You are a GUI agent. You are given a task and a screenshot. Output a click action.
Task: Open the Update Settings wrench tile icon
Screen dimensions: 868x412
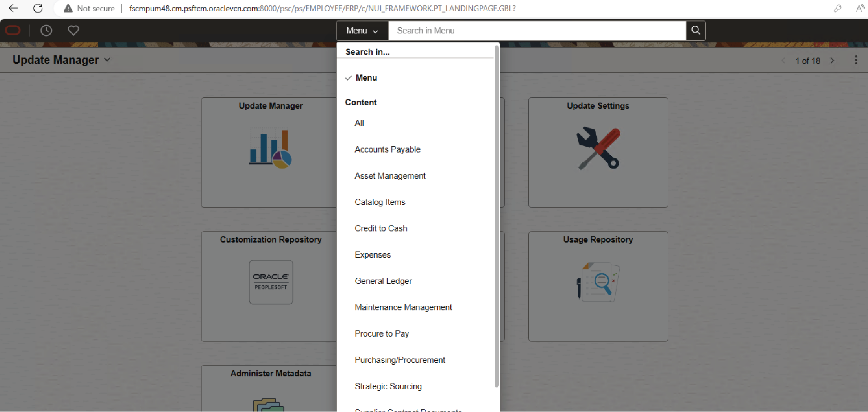598,148
